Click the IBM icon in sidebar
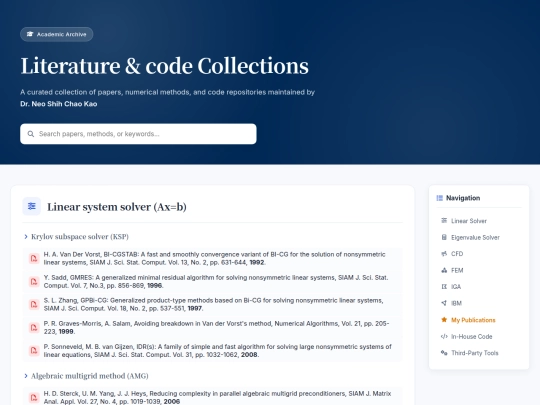540x405 pixels. 444,303
